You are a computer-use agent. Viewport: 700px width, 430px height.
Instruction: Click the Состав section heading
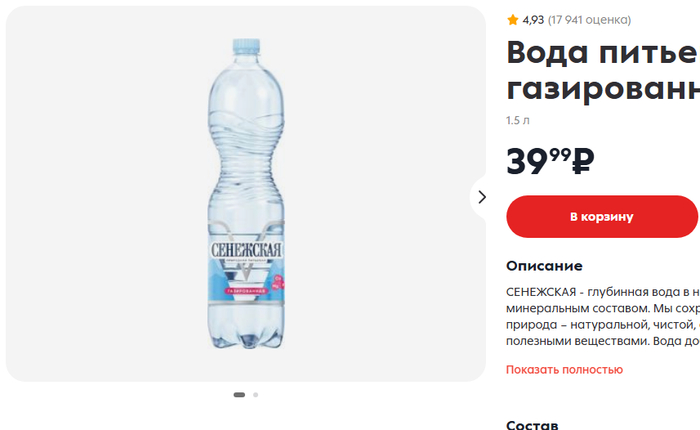tap(532, 425)
